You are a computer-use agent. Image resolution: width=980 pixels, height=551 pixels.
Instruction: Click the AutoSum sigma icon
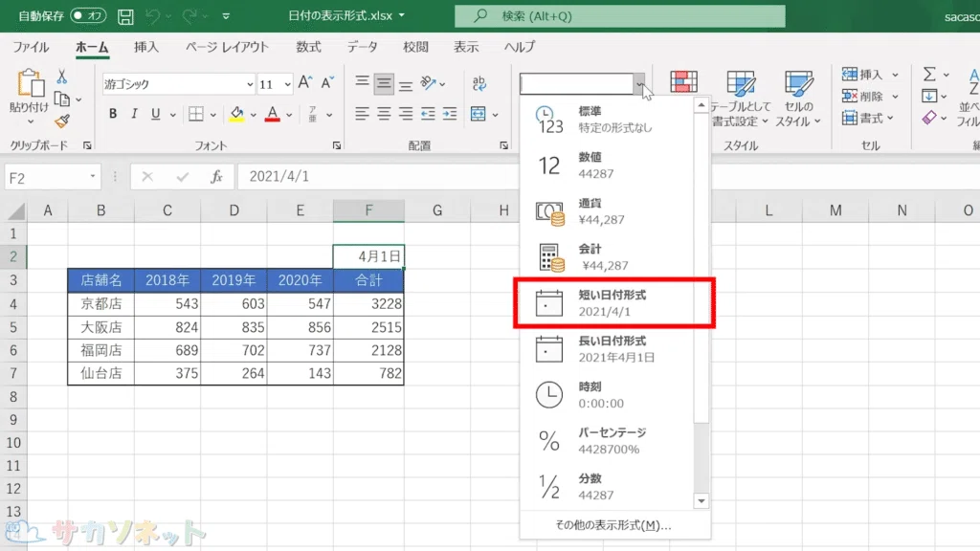click(x=929, y=75)
